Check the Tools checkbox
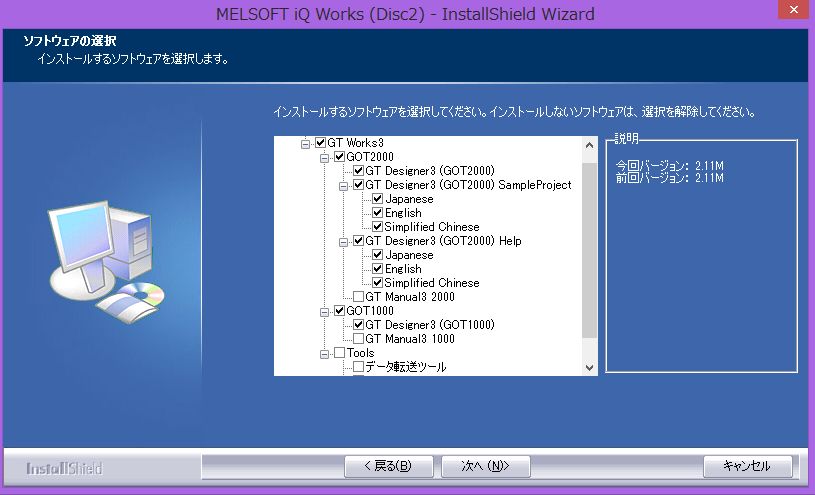This screenshot has height=495, width=815. 339,353
